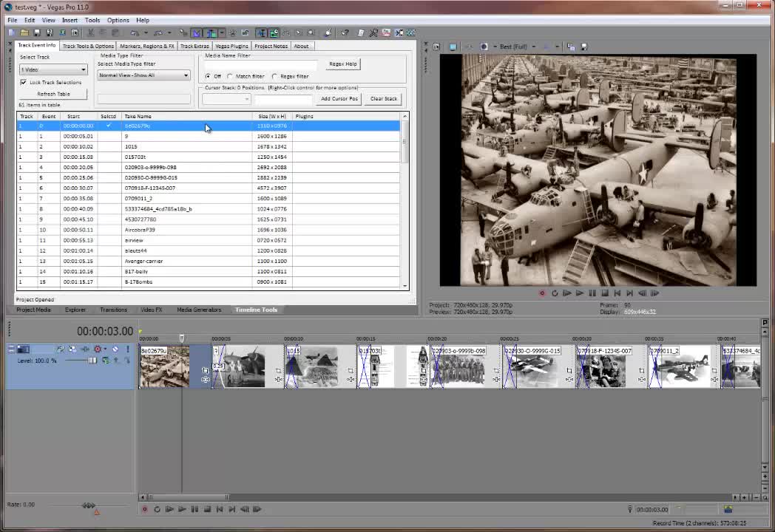Toggle Loop Playback in timeline transport
The image size is (775, 532).
[158, 509]
